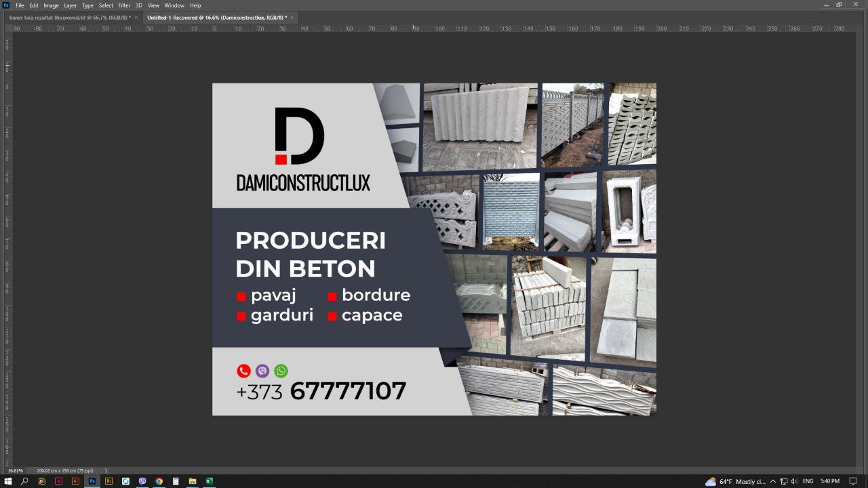Show hidden system tray icons
The width and height of the screenshot is (868, 488).
pyautogui.click(x=772, y=481)
